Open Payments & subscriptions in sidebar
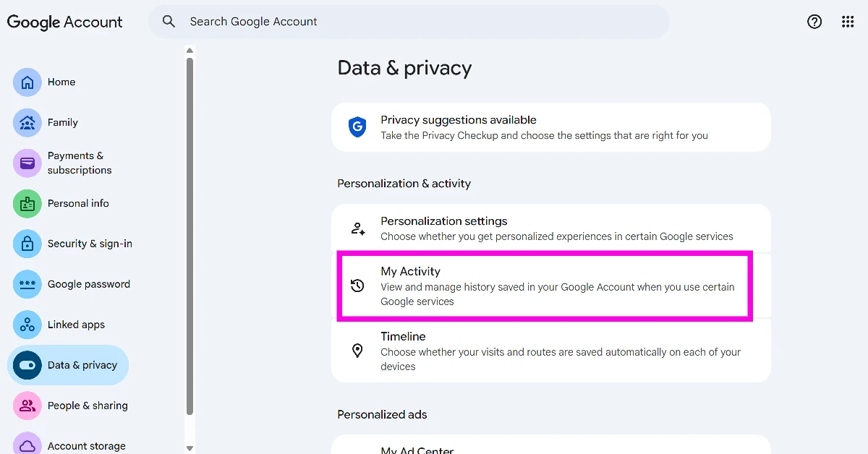Image resolution: width=868 pixels, height=454 pixels. [x=68, y=163]
